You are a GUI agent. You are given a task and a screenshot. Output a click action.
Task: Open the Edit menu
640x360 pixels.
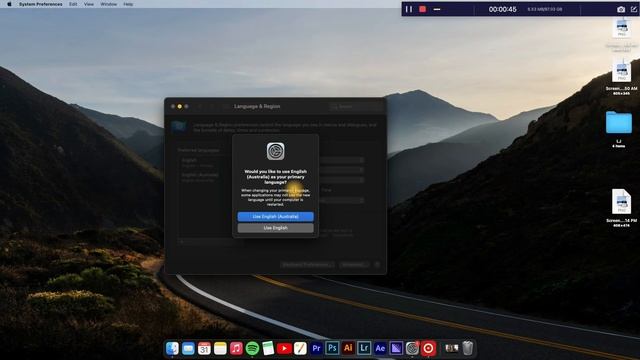[73, 4]
